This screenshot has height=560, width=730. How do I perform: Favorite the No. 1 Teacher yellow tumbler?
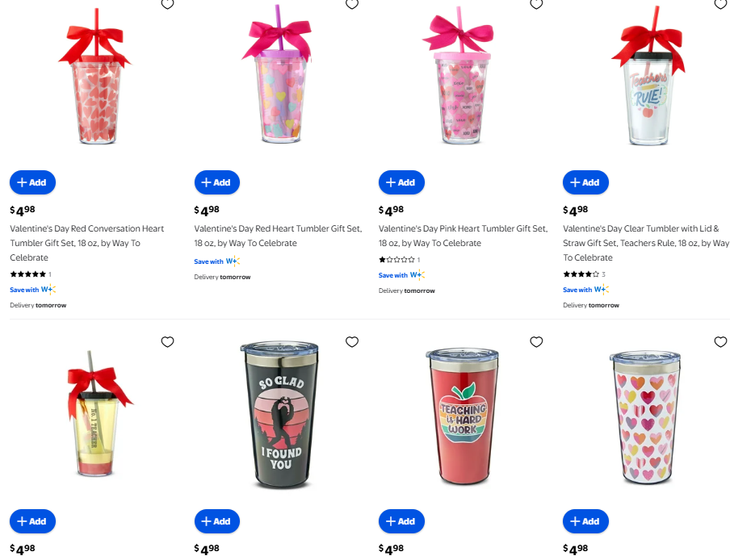click(168, 342)
